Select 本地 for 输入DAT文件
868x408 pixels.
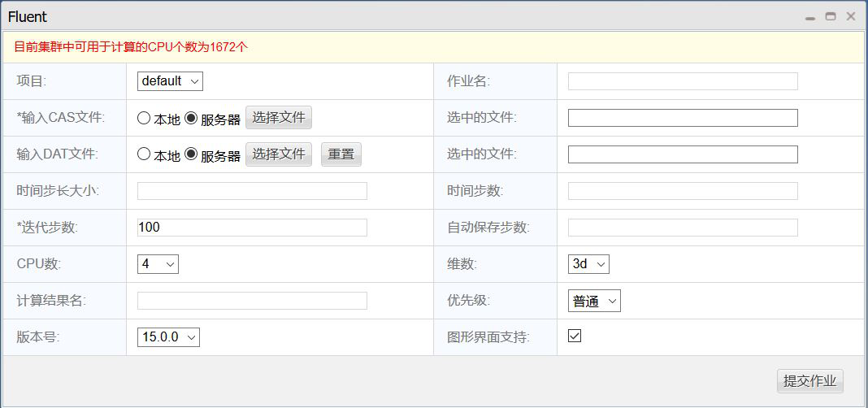[144, 154]
